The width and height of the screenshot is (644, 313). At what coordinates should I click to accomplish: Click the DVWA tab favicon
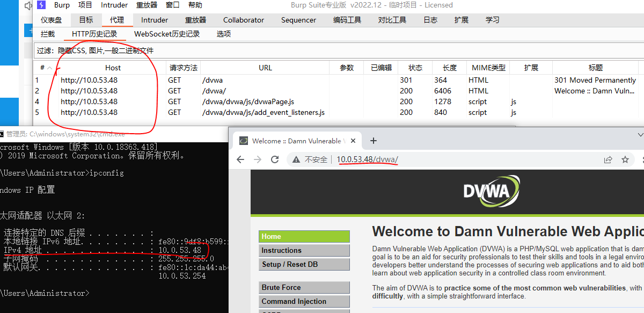243,141
